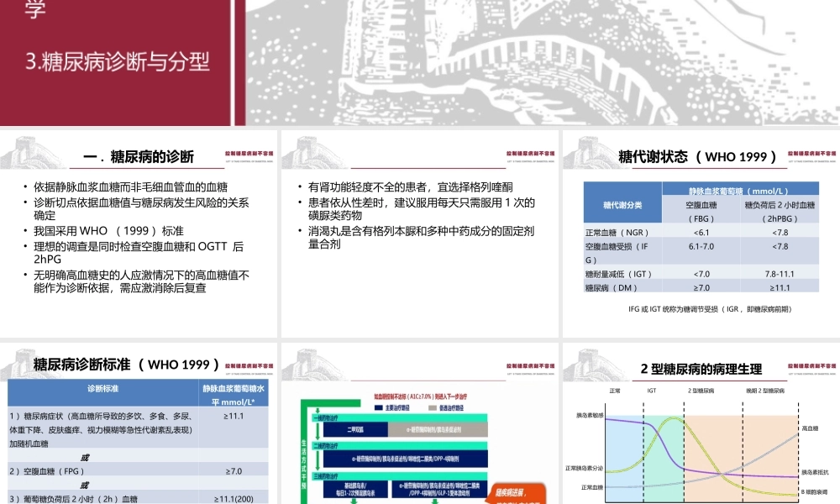Click the 糖尿病 DM row showing ≥11.1
840x504 pixels.
(781, 287)
